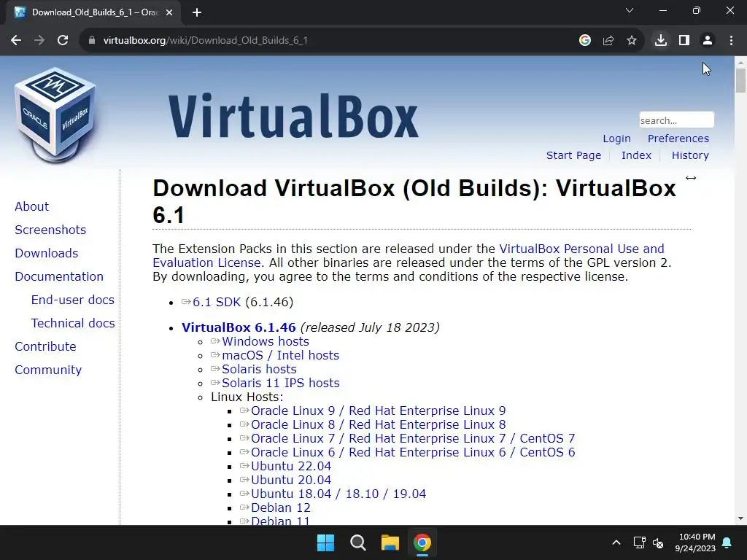The height and width of the screenshot is (560, 747).
Task: Open Screenshots in the sidebar
Action: click(x=50, y=230)
